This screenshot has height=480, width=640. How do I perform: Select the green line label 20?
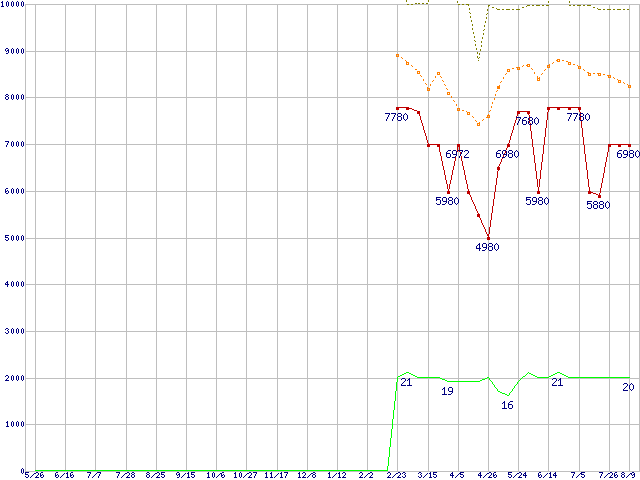[x=628, y=386]
